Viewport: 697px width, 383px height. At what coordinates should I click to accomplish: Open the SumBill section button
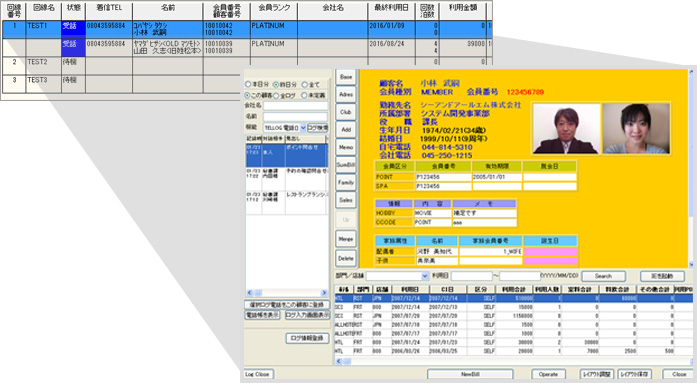(x=346, y=165)
